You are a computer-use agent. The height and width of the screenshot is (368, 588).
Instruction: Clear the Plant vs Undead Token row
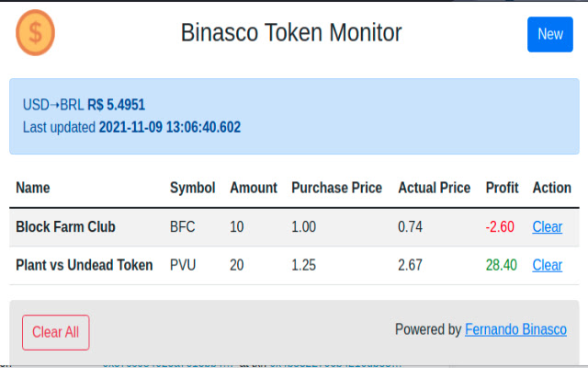[x=547, y=265]
